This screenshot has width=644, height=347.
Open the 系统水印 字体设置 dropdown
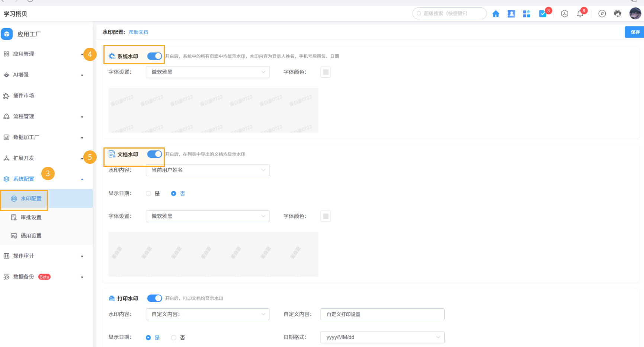(208, 72)
